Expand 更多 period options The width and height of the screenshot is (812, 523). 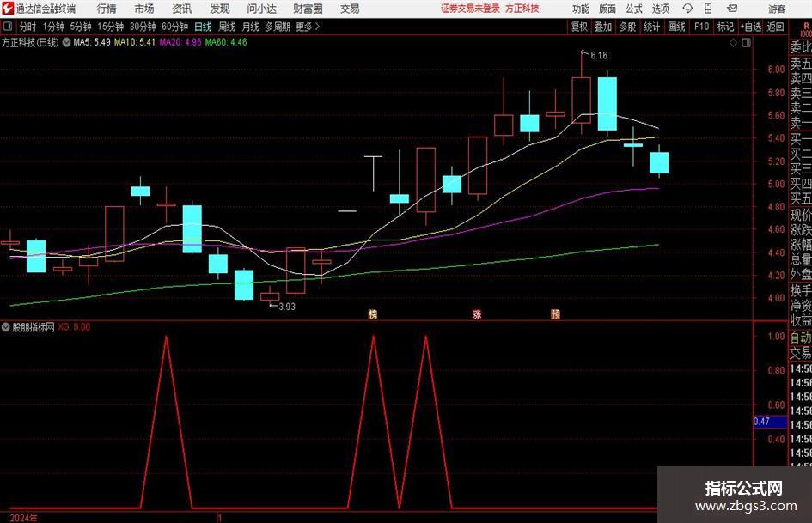[x=308, y=27]
